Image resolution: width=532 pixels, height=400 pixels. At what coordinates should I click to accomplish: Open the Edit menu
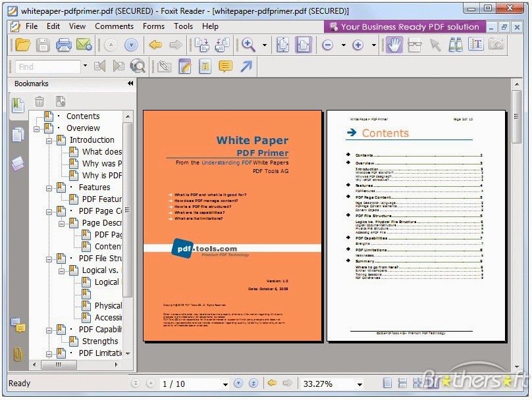[53, 26]
